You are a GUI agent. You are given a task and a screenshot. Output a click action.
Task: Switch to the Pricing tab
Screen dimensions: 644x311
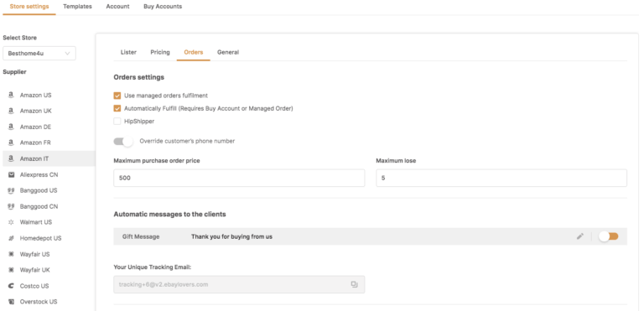[x=160, y=52]
